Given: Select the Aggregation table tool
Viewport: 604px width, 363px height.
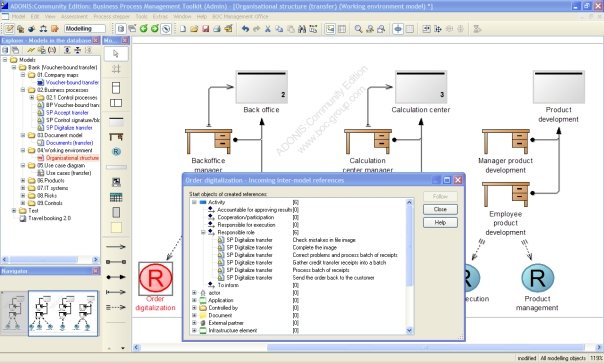Looking at the screenshot, I should pos(116,198).
